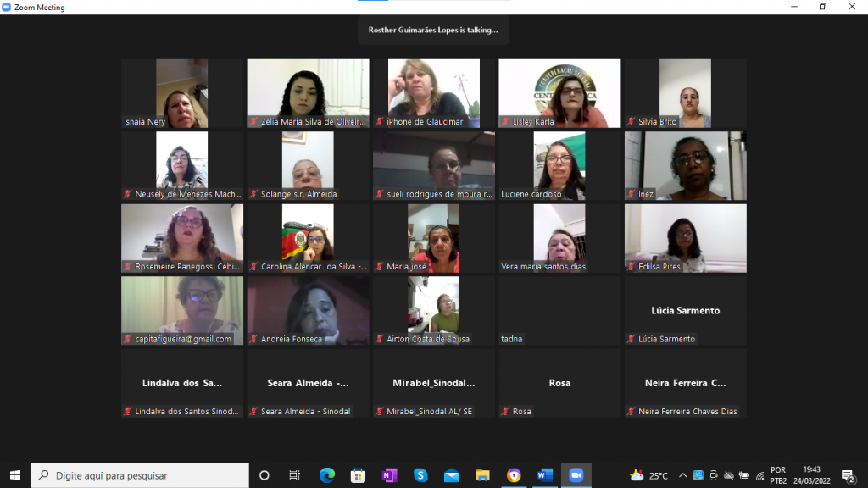Screen dimensions: 868x488
Task: Launch Microsoft Store from the taskbar
Action: (x=358, y=475)
